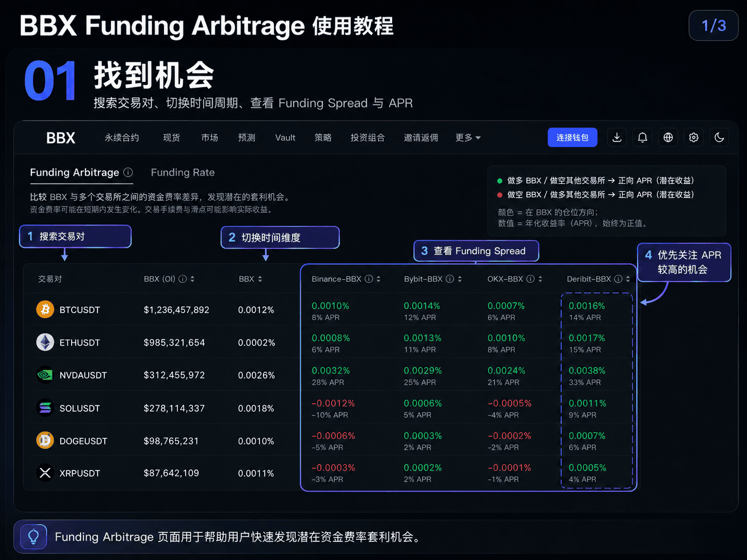Viewport: 747px width, 560px height.
Task: Sort the OKX-BBX column using its arrows
Action: pos(540,279)
